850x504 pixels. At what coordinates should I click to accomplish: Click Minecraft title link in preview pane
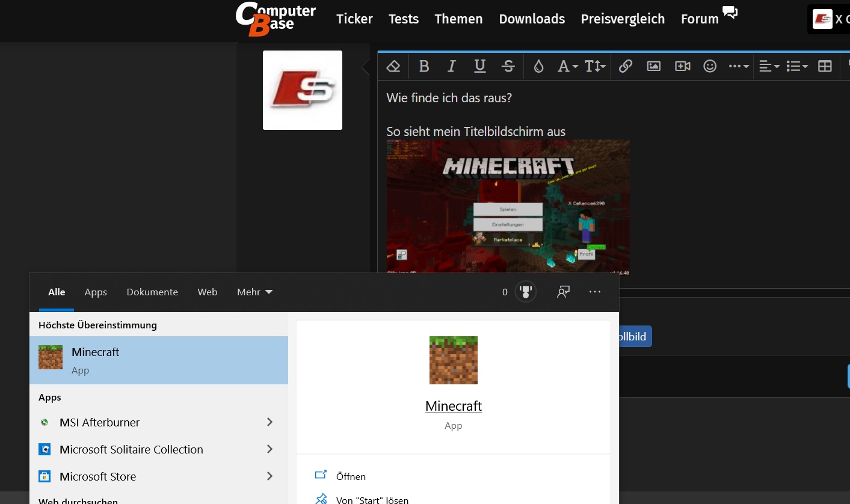454,406
